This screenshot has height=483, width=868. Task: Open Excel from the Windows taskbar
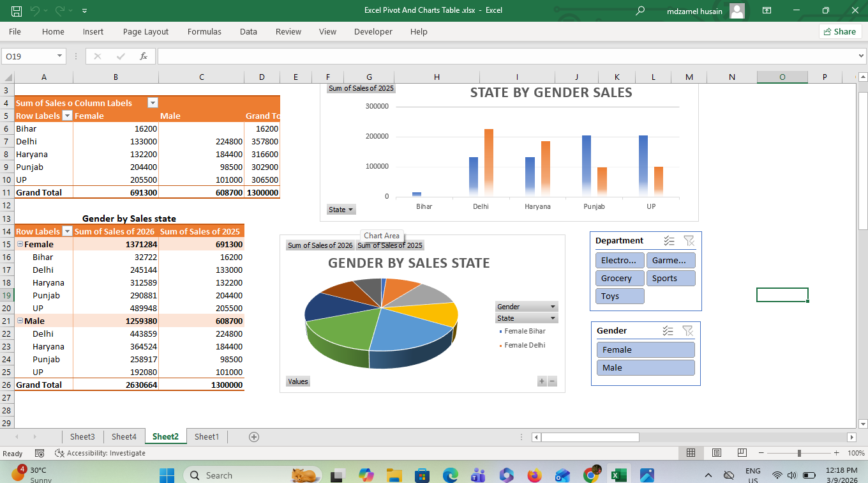coord(618,475)
